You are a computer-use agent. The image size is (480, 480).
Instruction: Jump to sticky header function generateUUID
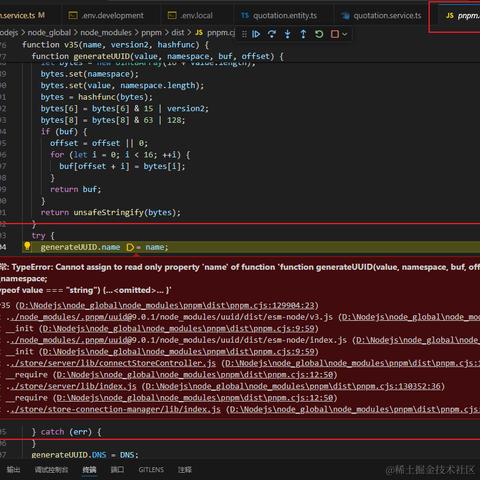pyautogui.click(x=158, y=56)
